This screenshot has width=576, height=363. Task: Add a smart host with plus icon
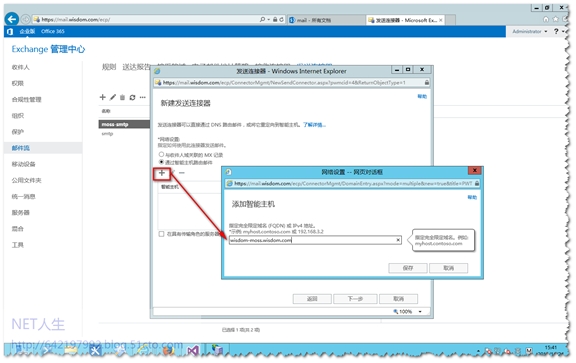click(162, 173)
